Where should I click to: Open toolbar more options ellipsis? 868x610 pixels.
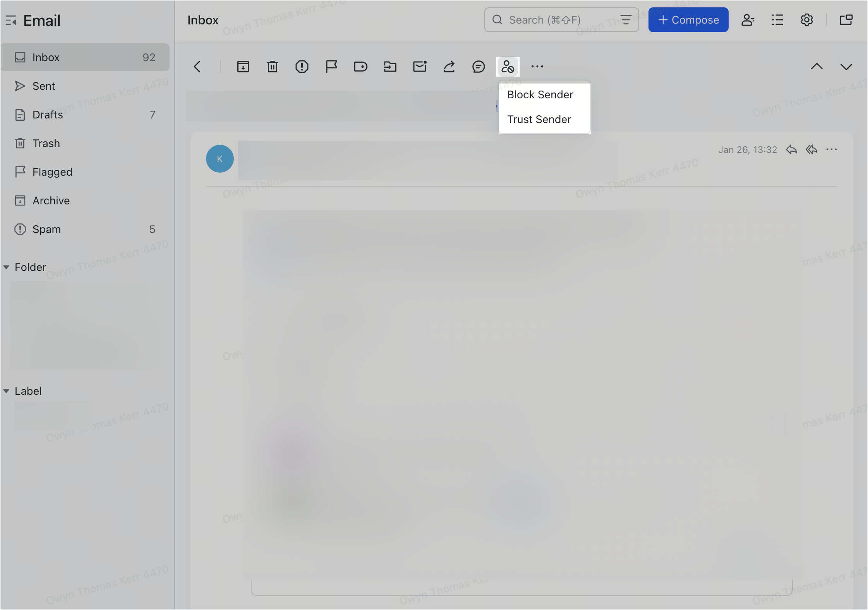[537, 67]
